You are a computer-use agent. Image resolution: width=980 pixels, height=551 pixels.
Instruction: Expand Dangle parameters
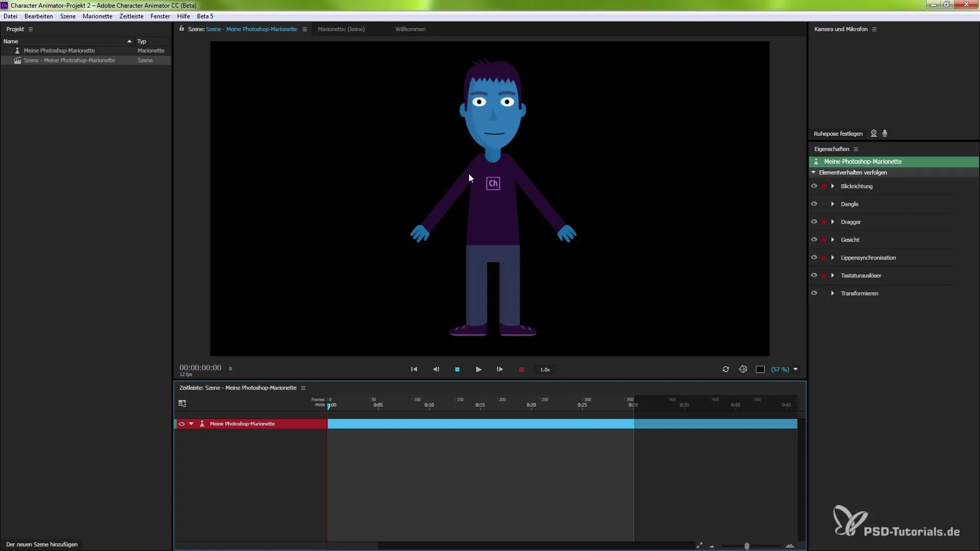pos(833,204)
